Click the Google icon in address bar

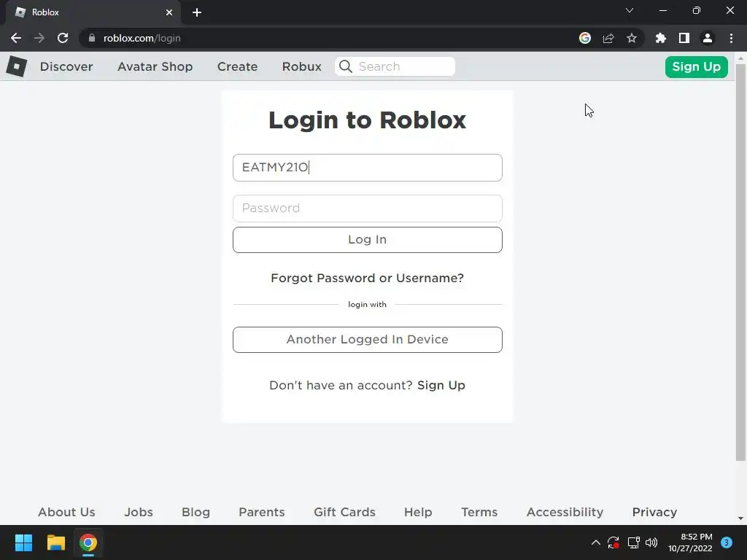point(585,38)
